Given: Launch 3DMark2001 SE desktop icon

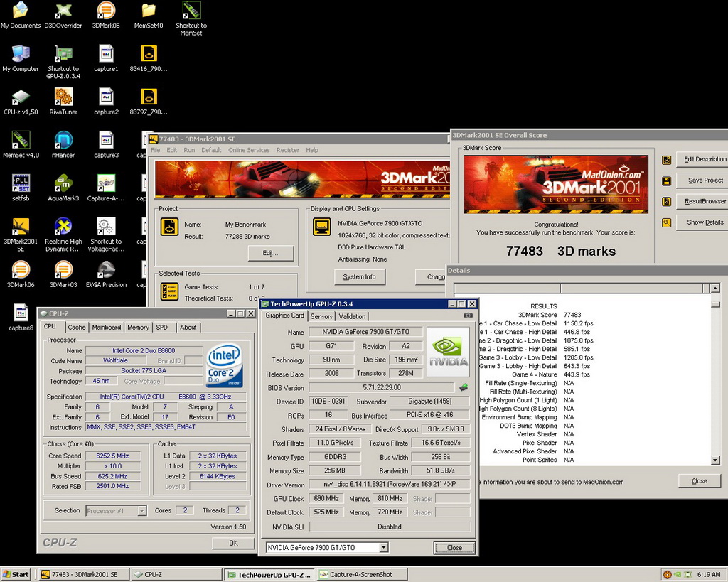Looking at the screenshot, I should pos(21,235).
